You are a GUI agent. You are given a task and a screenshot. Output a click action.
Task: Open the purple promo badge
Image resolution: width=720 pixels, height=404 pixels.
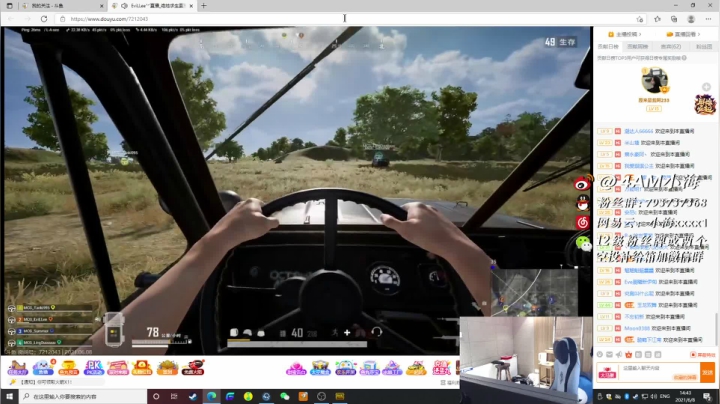pyautogui.click(x=705, y=104)
